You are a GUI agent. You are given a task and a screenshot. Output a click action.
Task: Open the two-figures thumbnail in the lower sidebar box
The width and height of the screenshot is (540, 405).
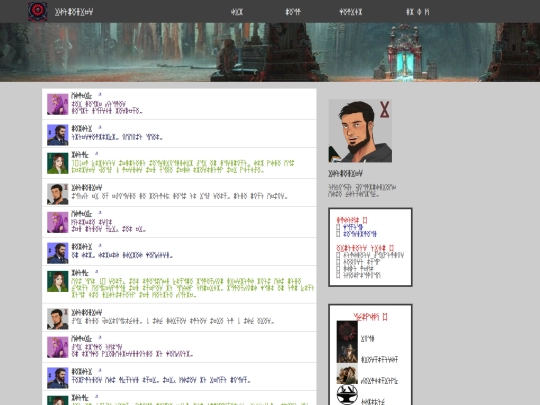click(x=347, y=374)
